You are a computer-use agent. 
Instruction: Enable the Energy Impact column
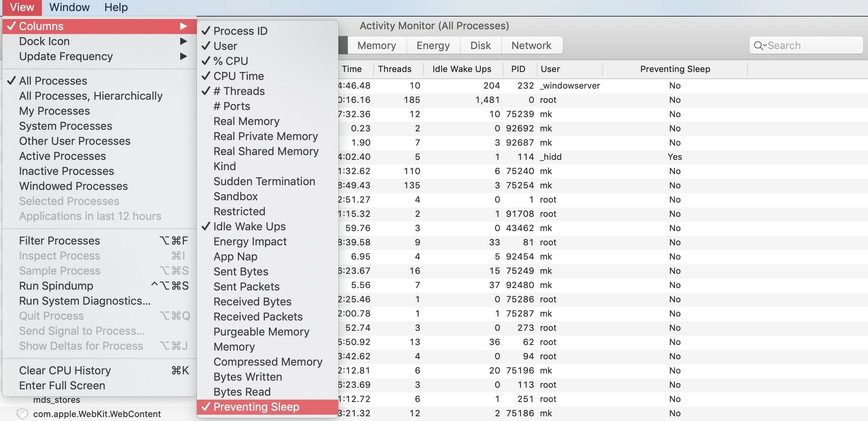[x=250, y=241]
